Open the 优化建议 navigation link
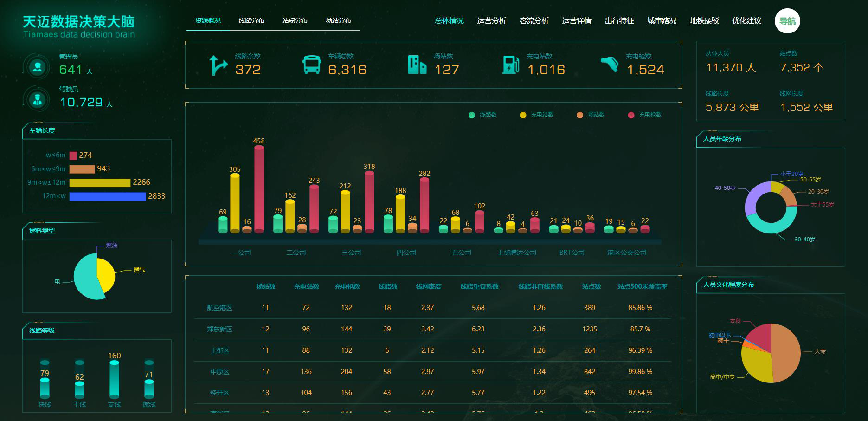 tap(746, 21)
